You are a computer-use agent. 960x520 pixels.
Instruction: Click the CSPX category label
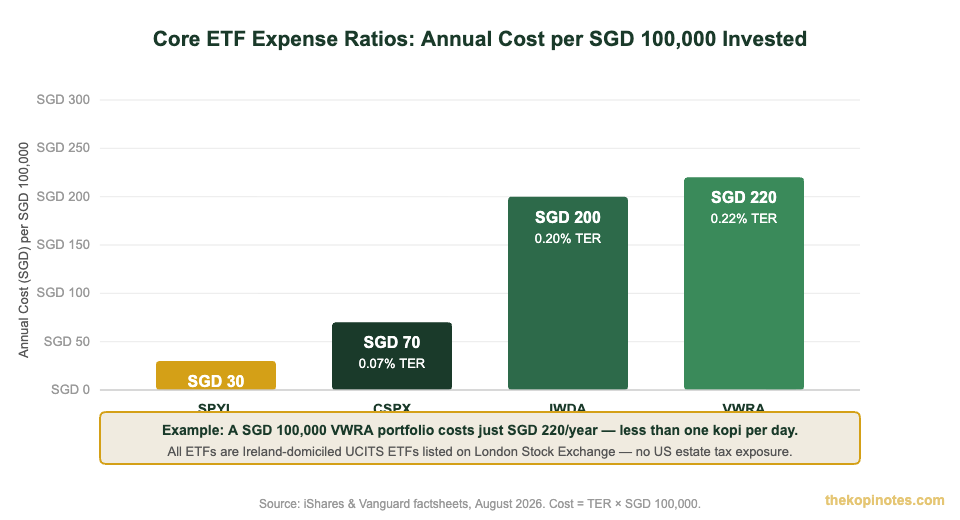[392, 407]
